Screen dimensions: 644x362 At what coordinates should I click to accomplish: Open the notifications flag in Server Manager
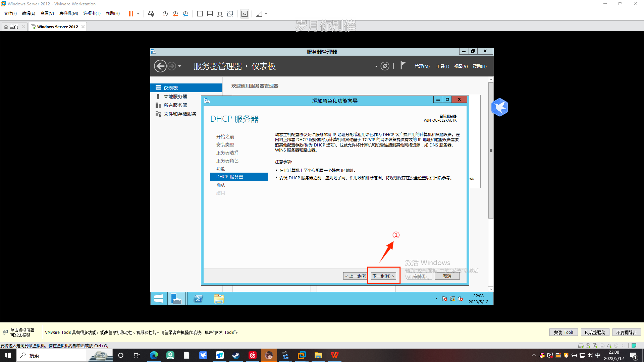(x=403, y=66)
